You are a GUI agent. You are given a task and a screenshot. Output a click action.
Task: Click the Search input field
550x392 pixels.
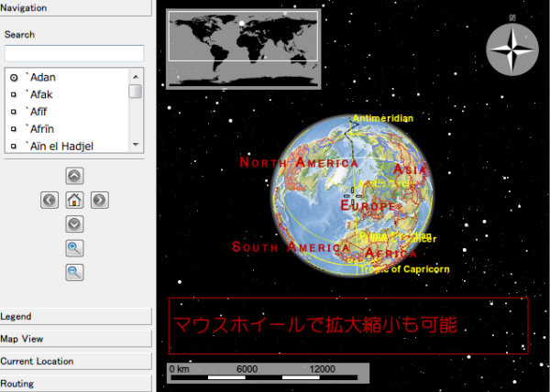(x=74, y=53)
